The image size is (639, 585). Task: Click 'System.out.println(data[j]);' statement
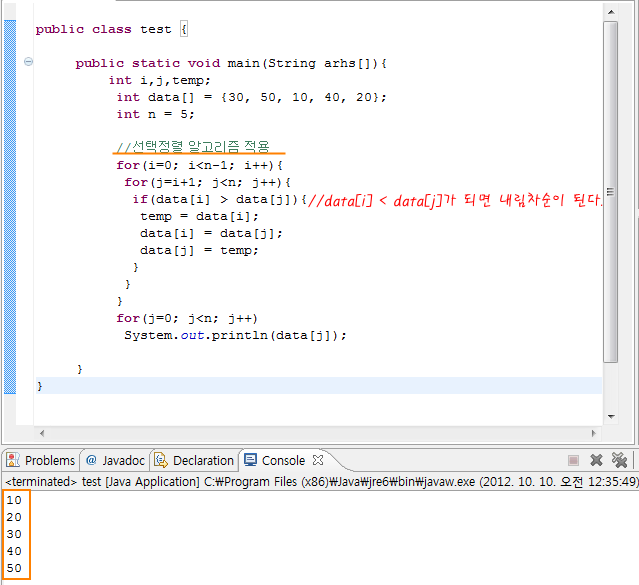[235, 335]
